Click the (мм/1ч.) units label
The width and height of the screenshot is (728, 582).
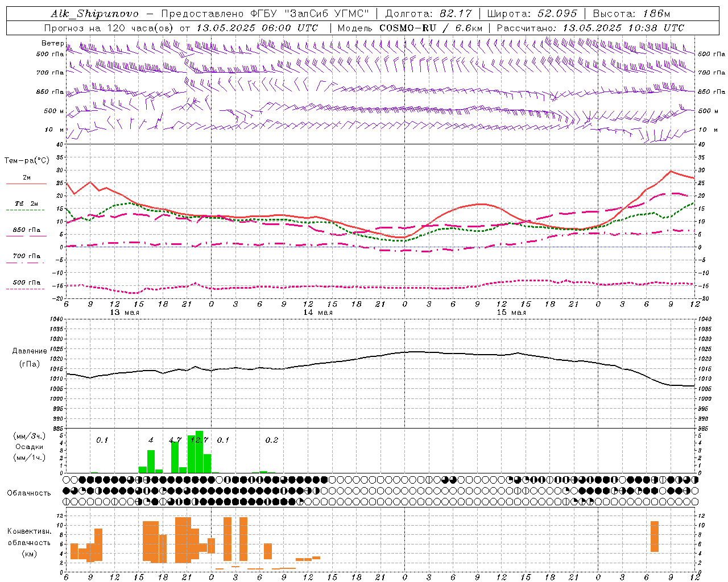pos(30,458)
